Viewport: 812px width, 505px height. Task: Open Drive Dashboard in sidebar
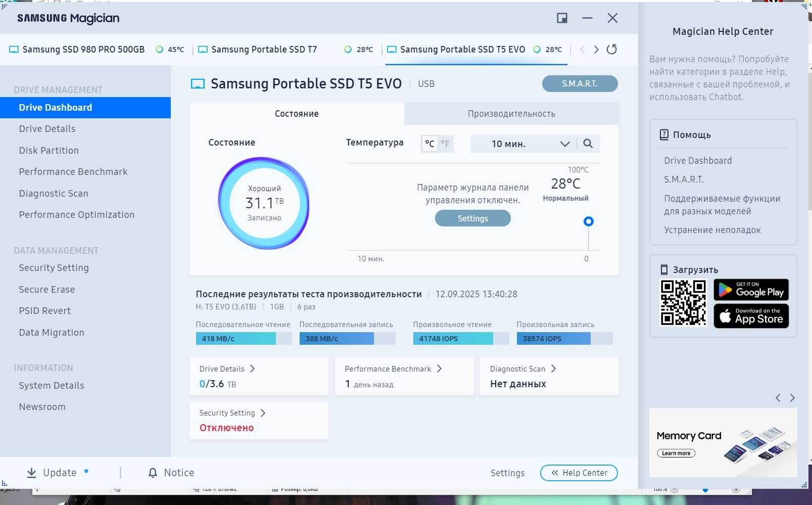pyautogui.click(x=85, y=108)
